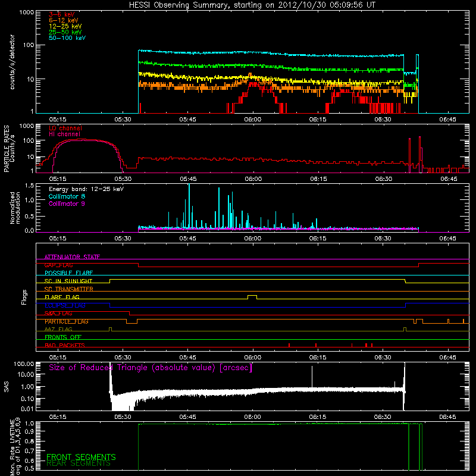Image resolution: width=476 pixels, height=476 pixels.
Task: Click the particle rate hump peak near 05:20
Action: (x=82, y=140)
